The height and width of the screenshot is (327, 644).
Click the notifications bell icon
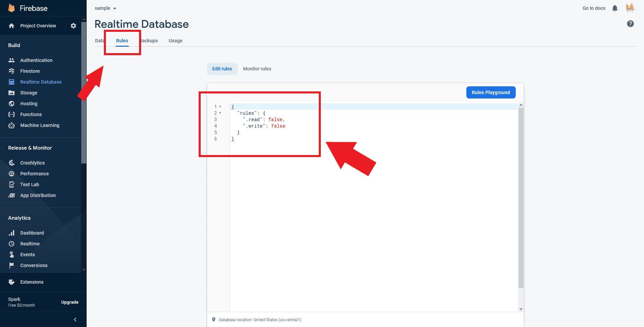(x=615, y=8)
